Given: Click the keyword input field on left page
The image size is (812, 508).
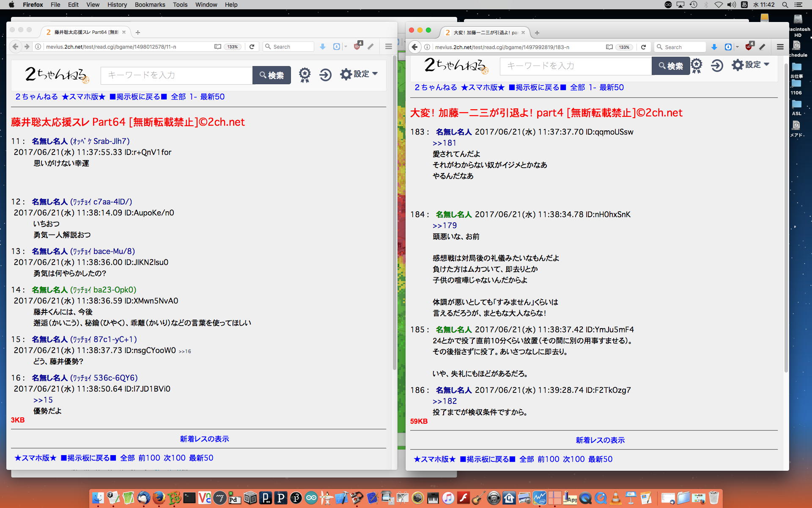Looking at the screenshot, I should click(176, 75).
